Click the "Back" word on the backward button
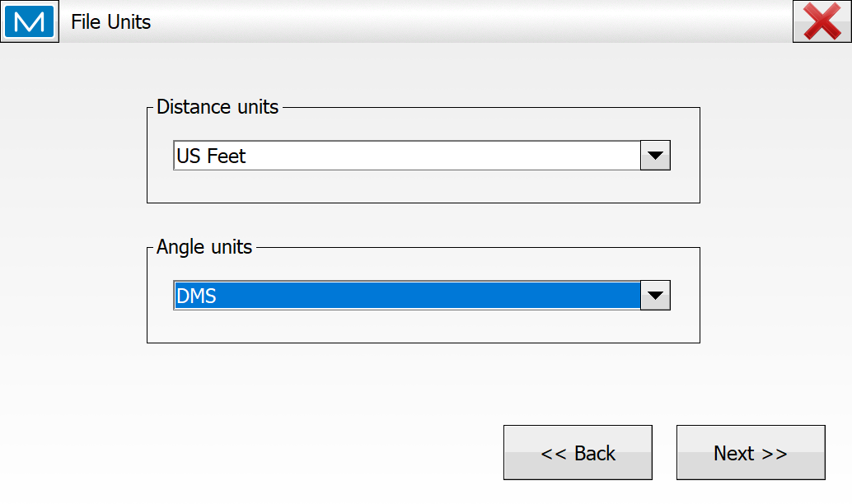This screenshot has width=852, height=504. pyautogui.click(x=594, y=453)
